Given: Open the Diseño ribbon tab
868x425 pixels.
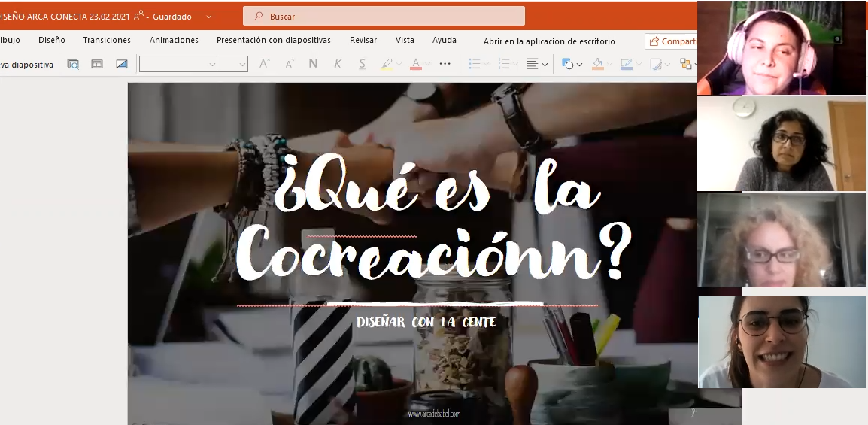Looking at the screenshot, I should (51, 40).
